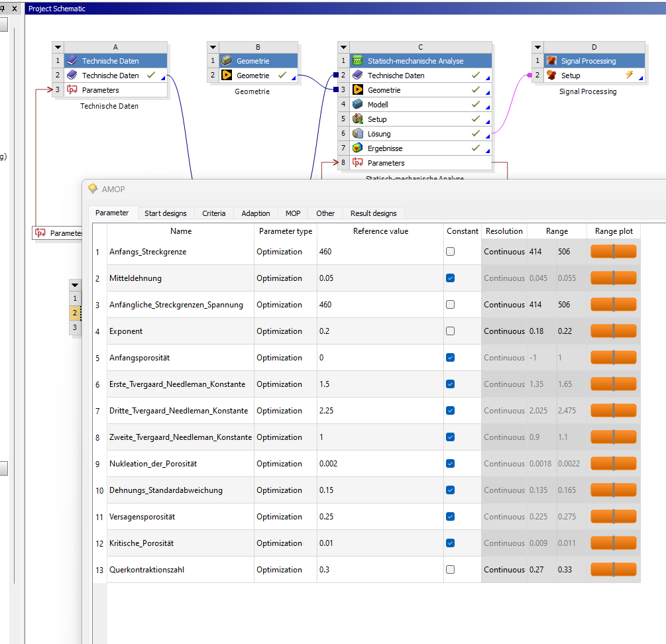Viewport: 666px width, 644px height.
Task: Click the checkmark on system A Technische Daten row
Action: [x=151, y=75]
